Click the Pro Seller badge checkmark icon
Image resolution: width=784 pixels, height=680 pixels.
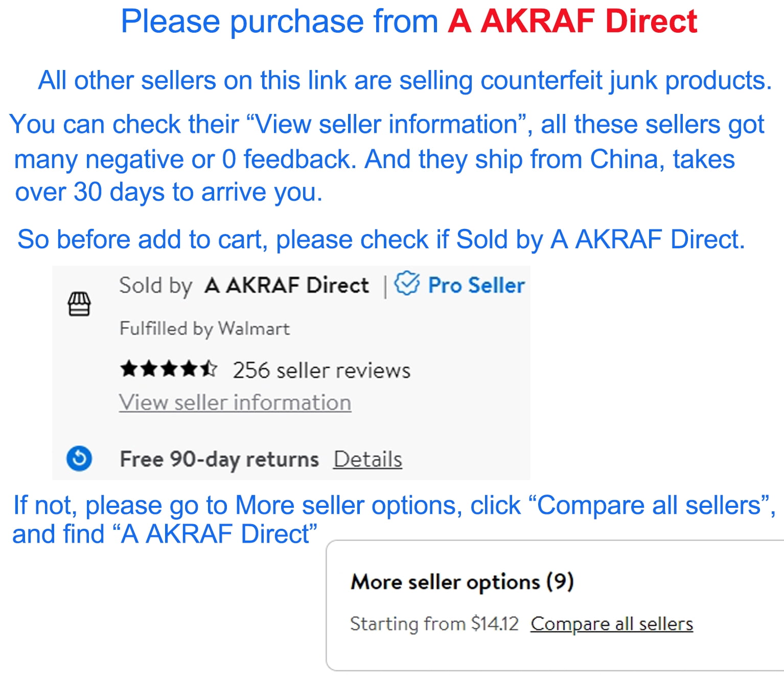407,283
